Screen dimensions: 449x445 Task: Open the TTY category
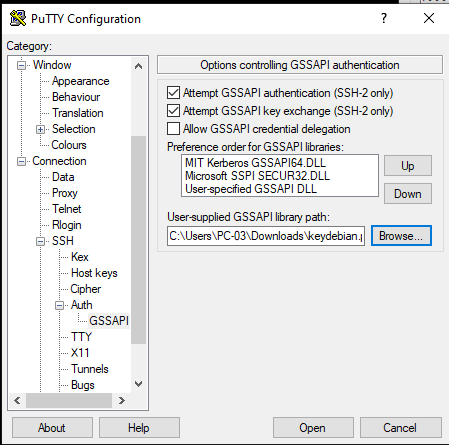tap(81, 337)
